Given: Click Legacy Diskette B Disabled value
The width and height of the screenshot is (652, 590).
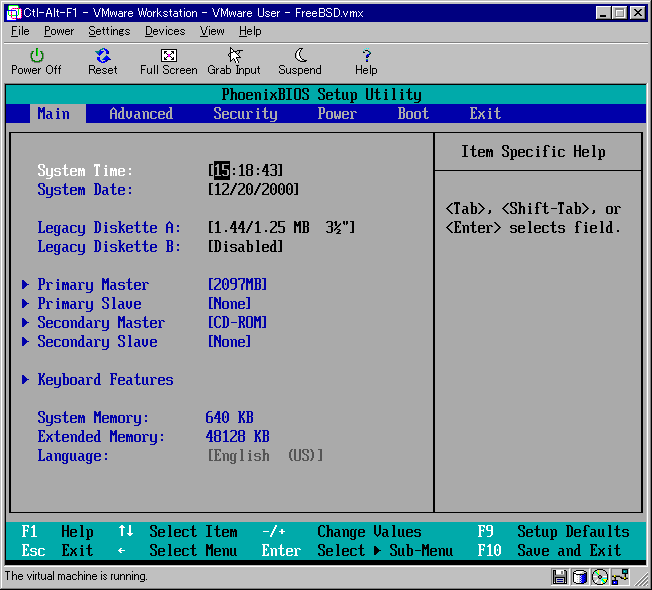Looking at the screenshot, I should point(245,247).
